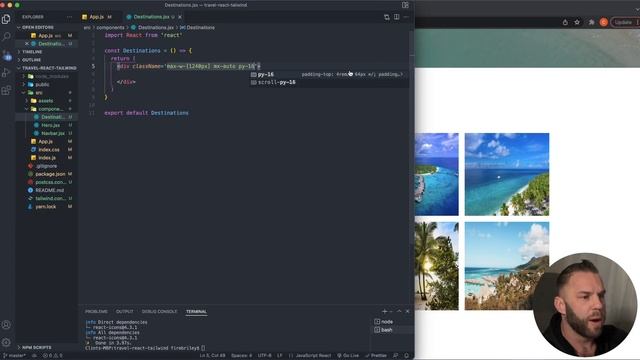Collapse the TRAVEL-REACT-TAILWIND folder section
This screenshot has height=360, width=640.
[49, 68]
